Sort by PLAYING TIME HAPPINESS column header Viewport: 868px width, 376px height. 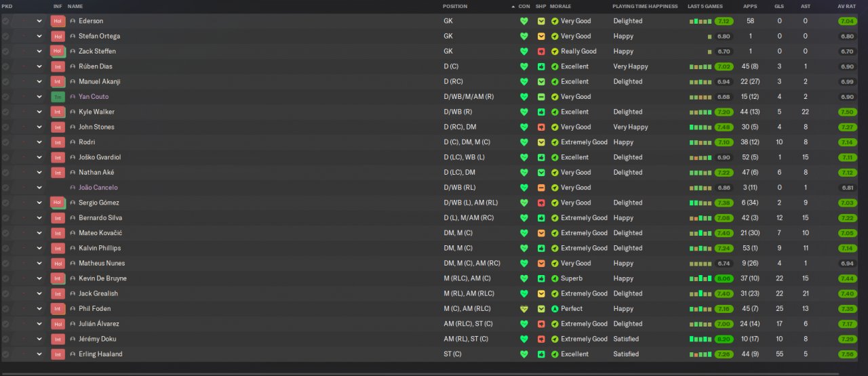[645, 6]
